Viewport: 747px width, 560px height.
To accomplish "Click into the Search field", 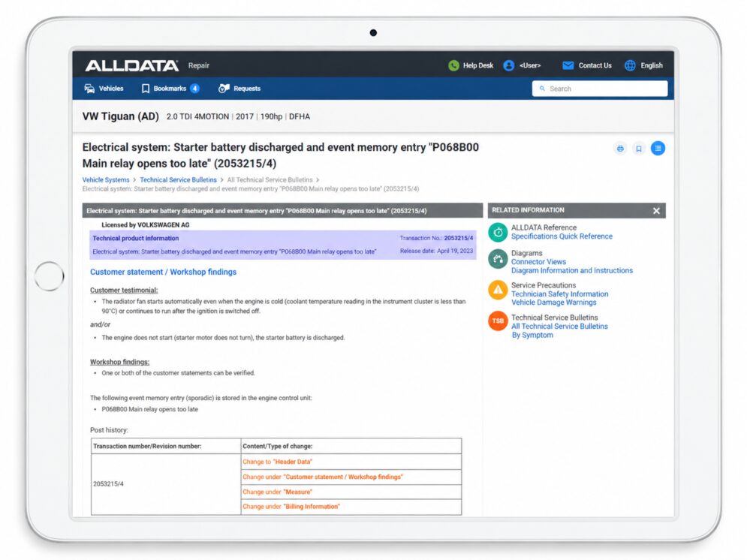I will point(600,89).
